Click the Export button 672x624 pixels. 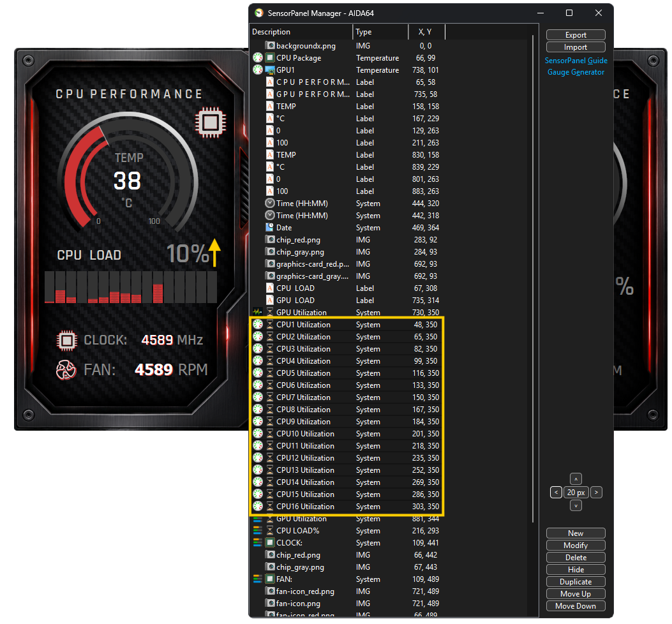576,34
